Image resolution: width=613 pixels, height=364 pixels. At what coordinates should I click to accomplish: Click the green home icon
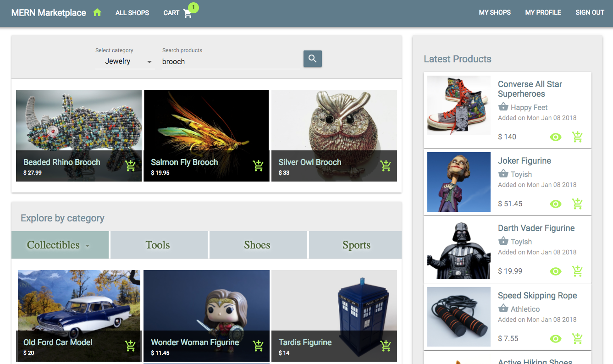pyautogui.click(x=97, y=13)
